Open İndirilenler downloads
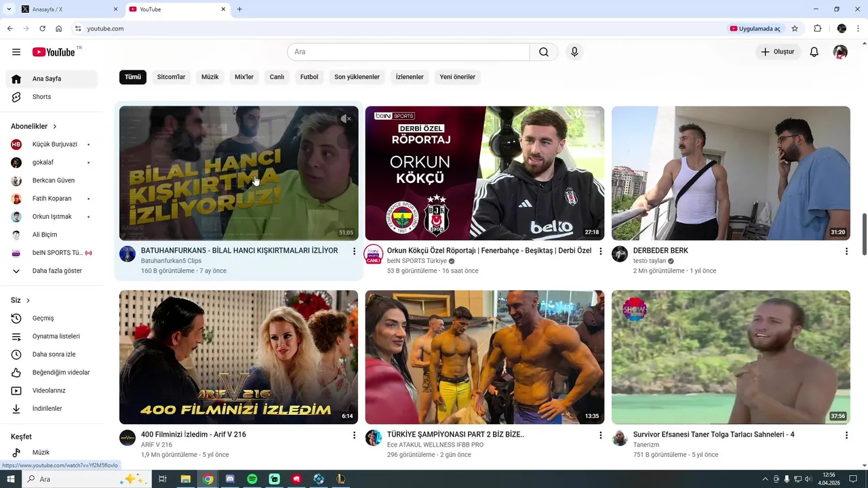Viewport: 868px width, 488px height. 52,409
